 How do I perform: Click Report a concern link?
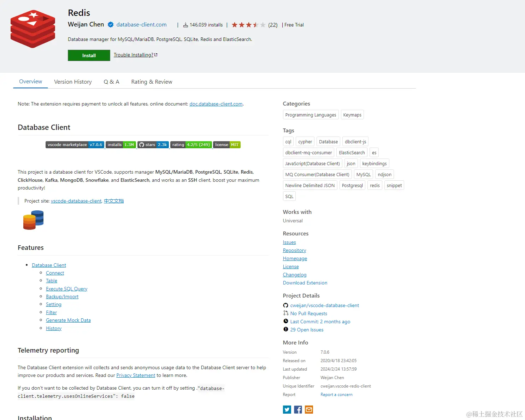pos(336,395)
